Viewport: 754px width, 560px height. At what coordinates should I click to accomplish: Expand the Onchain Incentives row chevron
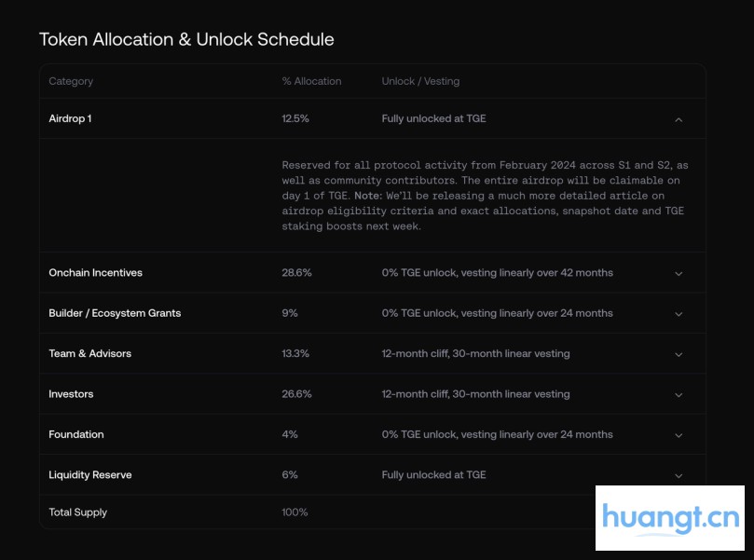(679, 274)
